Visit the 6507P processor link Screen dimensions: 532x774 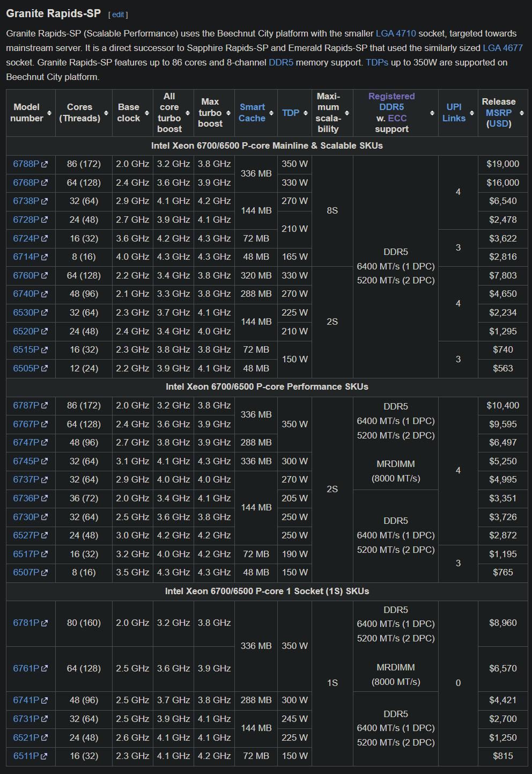26,572
